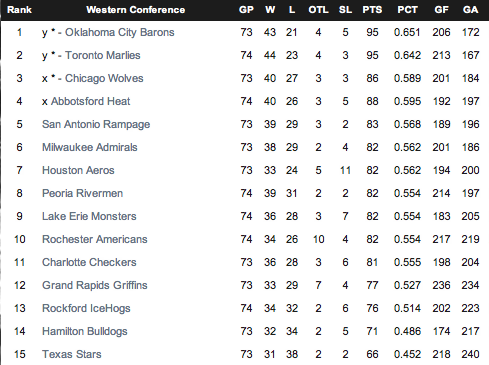Select the Peoria Rivermen link

click(x=82, y=193)
